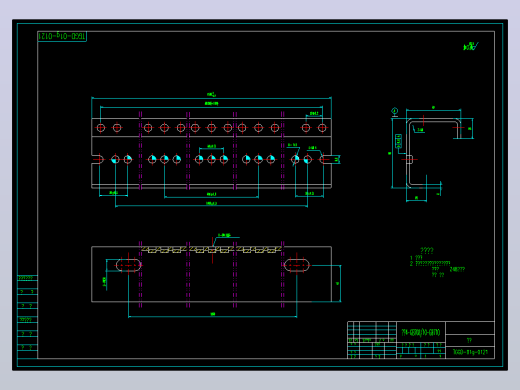
Task: Select the datum A symbol on section view
Action: coord(394,112)
